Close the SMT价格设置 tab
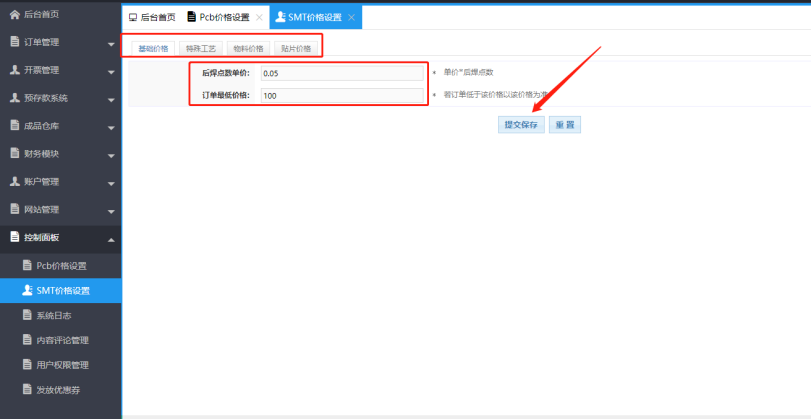Viewport: 812px width, 419px height. click(351, 18)
